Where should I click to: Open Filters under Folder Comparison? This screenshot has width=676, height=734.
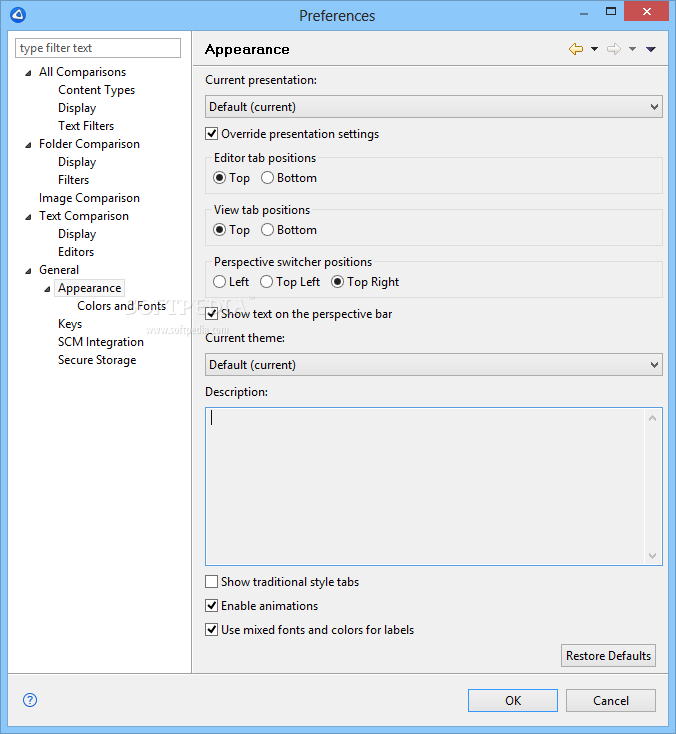[x=73, y=180]
